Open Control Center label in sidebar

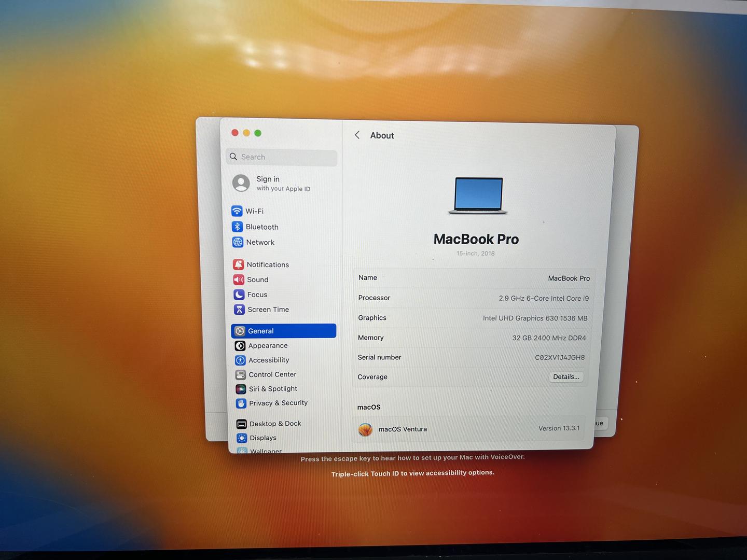(272, 374)
